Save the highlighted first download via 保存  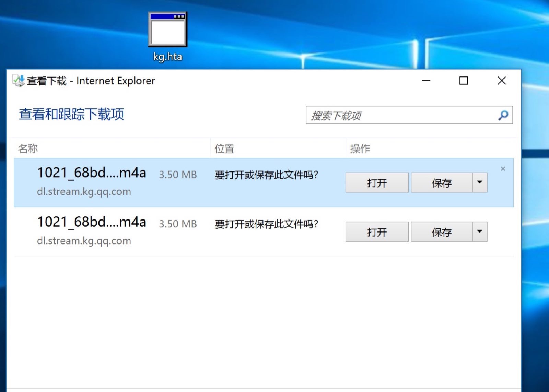click(x=442, y=182)
